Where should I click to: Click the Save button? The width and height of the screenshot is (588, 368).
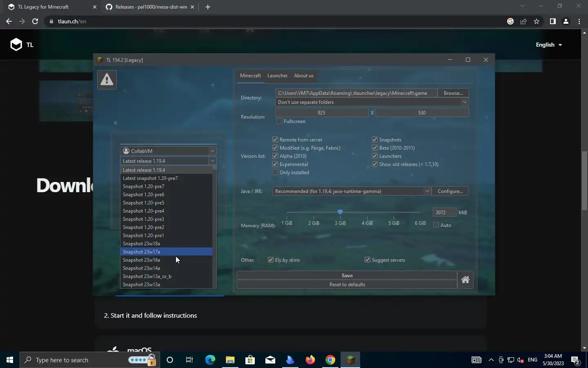click(347, 275)
